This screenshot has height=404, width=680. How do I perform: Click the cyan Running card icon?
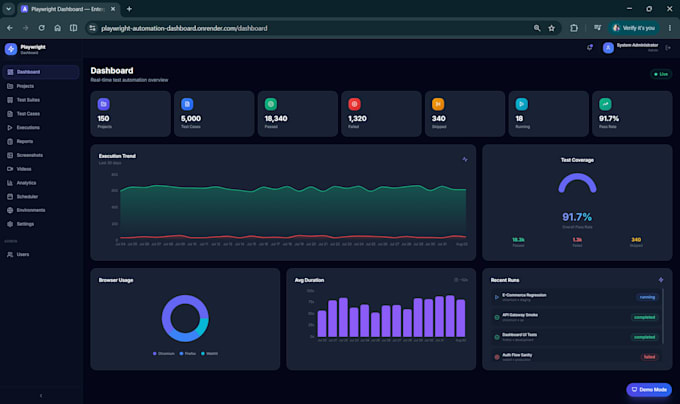point(522,104)
